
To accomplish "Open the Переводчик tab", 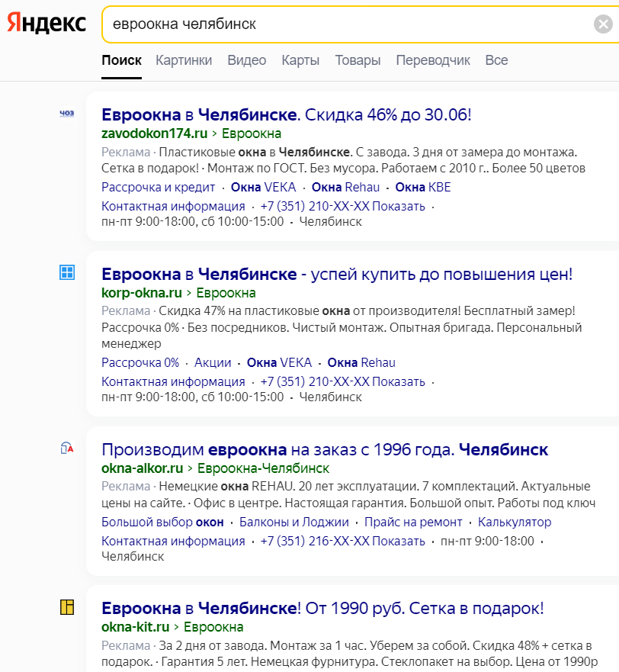I will tap(433, 60).
